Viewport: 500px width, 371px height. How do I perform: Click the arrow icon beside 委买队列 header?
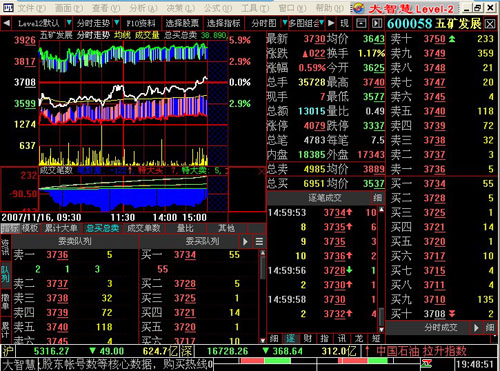pos(245,241)
